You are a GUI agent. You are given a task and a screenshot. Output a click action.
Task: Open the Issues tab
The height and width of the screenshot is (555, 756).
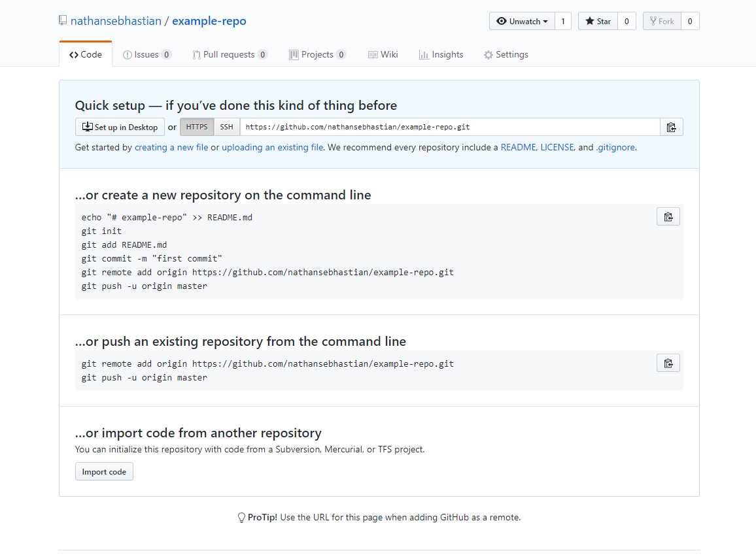coord(147,54)
